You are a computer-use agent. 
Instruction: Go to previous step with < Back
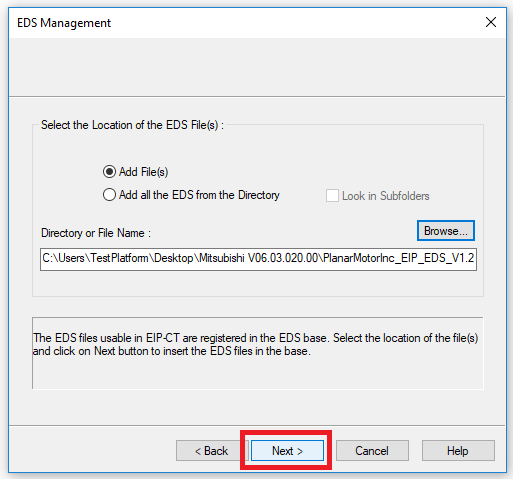(212, 451)
